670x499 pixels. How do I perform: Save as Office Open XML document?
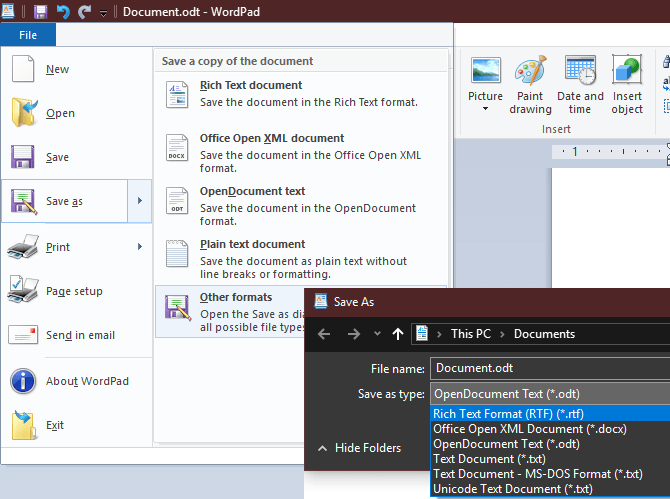tap(301, 153)
